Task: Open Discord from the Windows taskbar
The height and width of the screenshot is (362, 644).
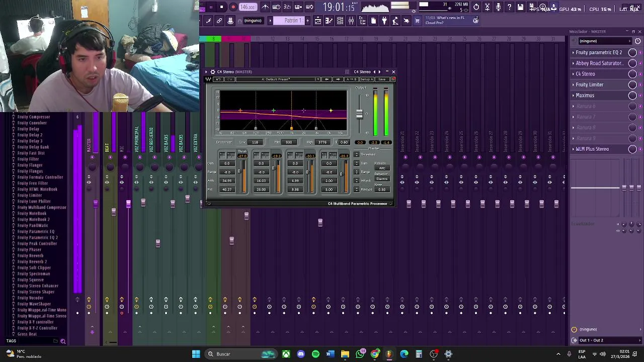Action: click(x=301, y=354)
